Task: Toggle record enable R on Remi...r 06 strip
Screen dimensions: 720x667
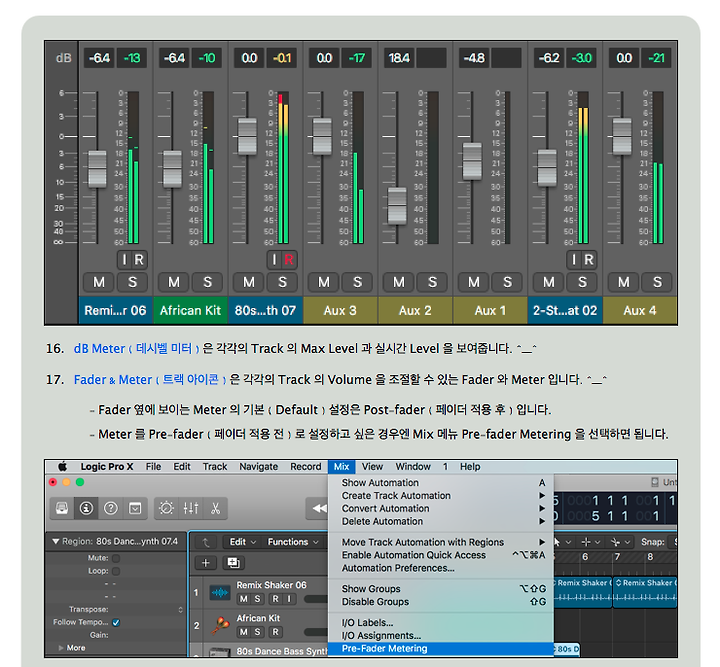Action: pos(139,260)
